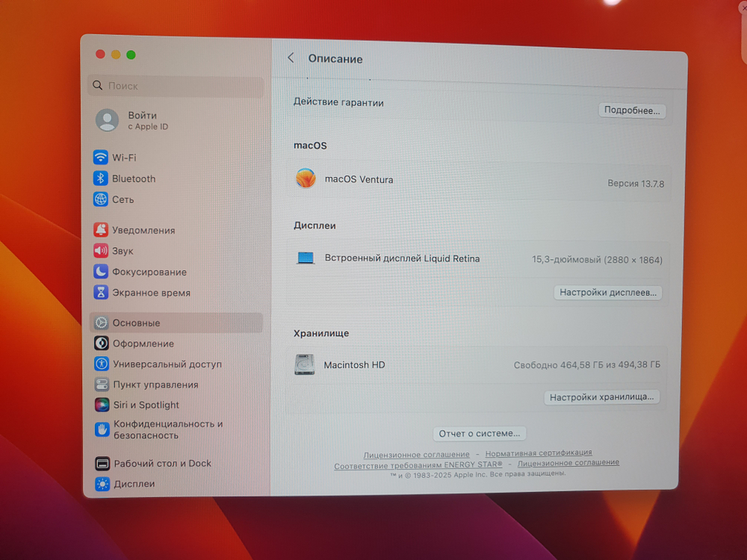747x560 pixels.
Task: Click the built-in display laptop icon
Action: pyautogui.click(x=306, y=258)
